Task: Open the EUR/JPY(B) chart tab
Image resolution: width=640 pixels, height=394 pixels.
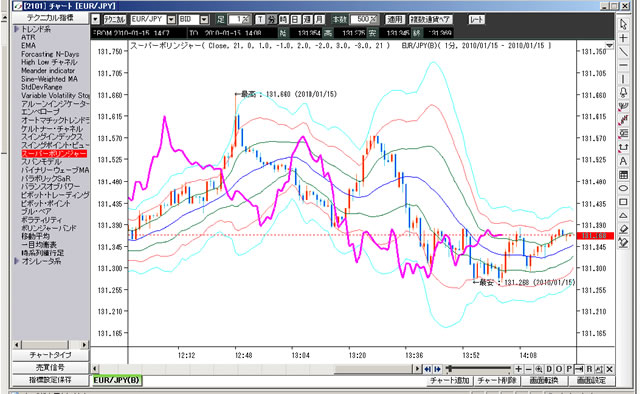Action: pos(117,380)
